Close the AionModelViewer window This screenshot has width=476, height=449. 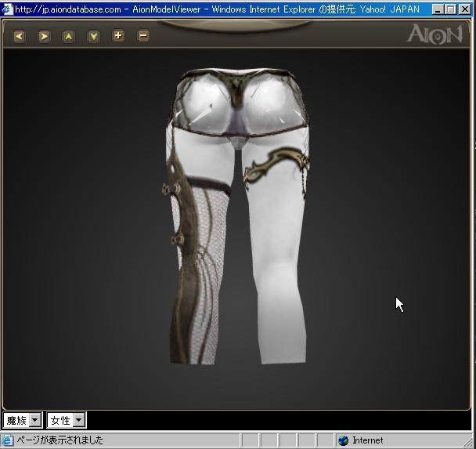(465, 9)
